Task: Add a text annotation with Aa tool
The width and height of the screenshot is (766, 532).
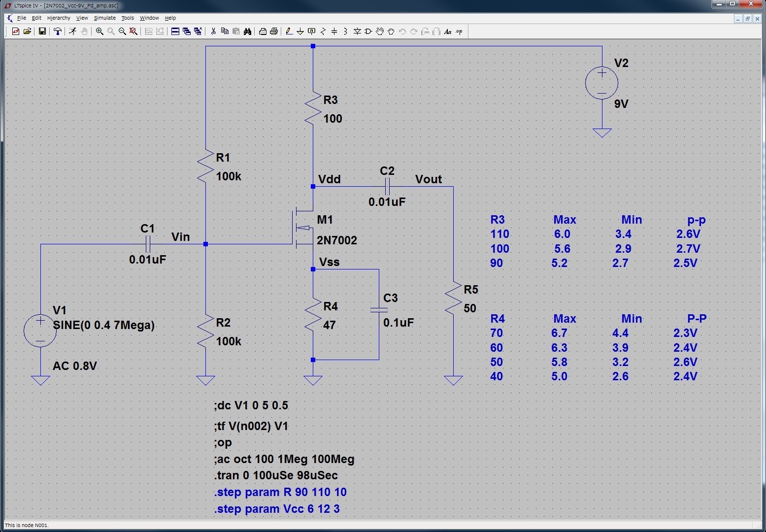Action: point(447,31)
